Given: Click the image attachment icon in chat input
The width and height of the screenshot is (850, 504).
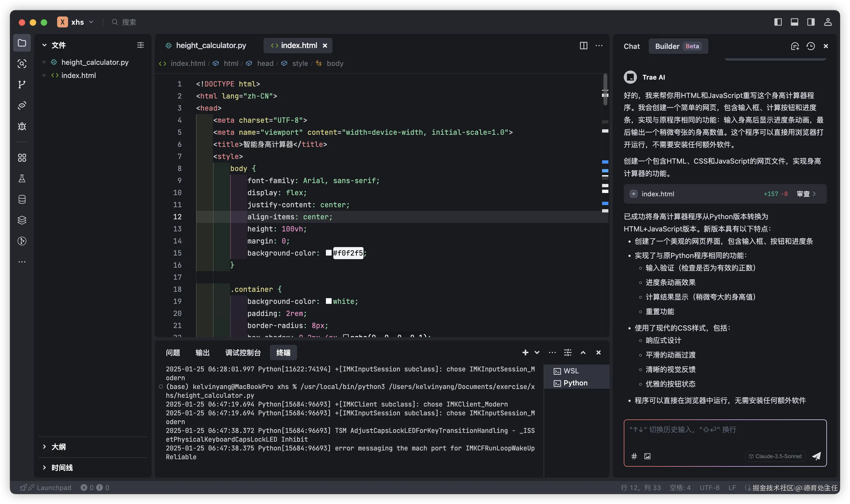Looking at the screenshot, I should (x=647, y=456).
